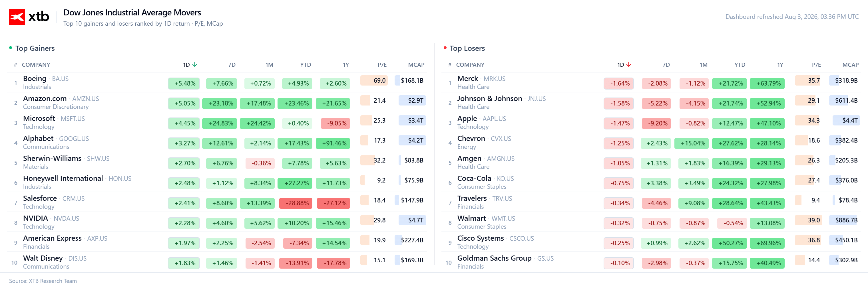Viewport: 868px width, 288px height.
Task: Sort the gainers table by MCAP
Action: [x=416, y=65]
